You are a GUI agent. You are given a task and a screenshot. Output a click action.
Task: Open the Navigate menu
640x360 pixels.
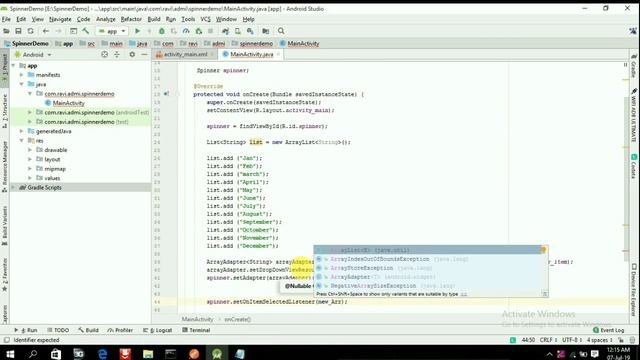point(60,19)
